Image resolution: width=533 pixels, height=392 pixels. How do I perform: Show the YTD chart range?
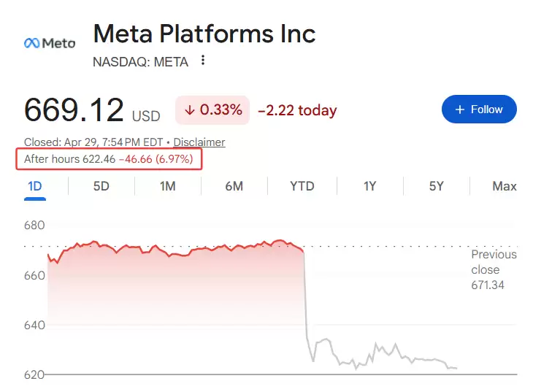302,186
